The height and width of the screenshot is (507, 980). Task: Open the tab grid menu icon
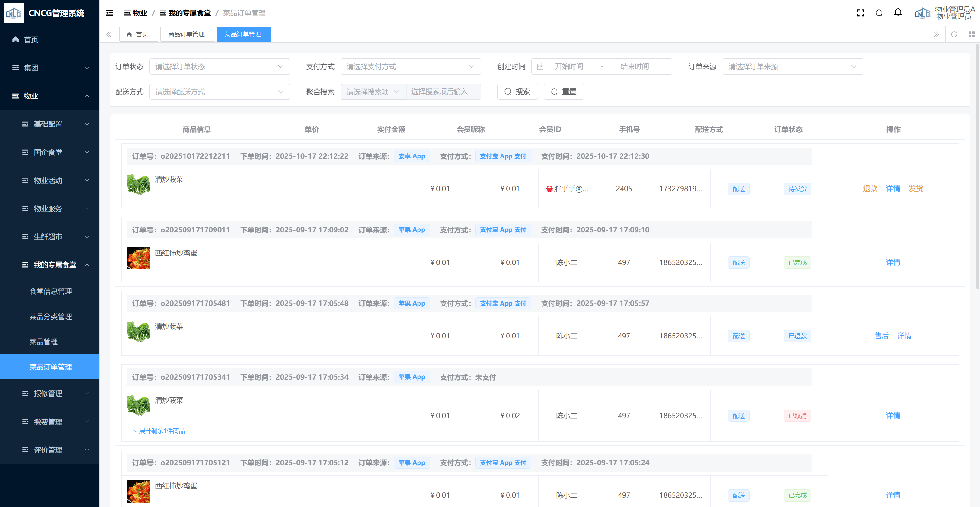tap(971, 34)
